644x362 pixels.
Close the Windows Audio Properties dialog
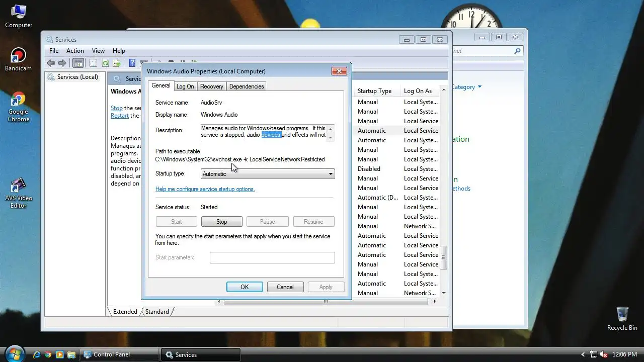pyautogui.click(x=339, y=71)
